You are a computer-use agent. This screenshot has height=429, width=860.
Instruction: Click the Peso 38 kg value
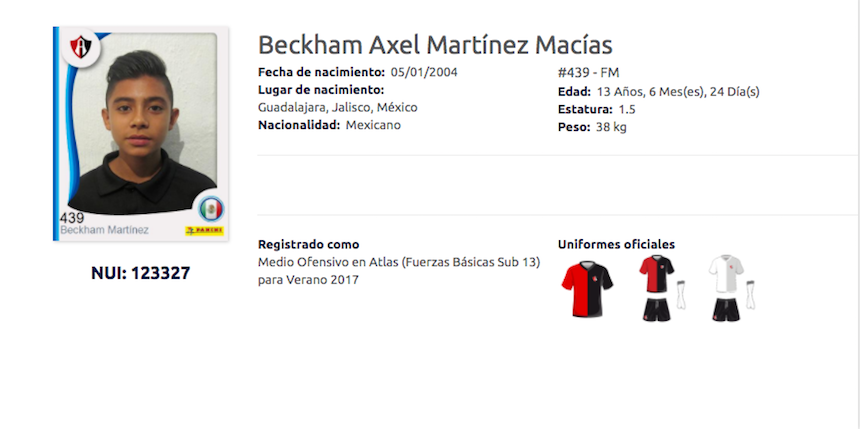point(609,127)
